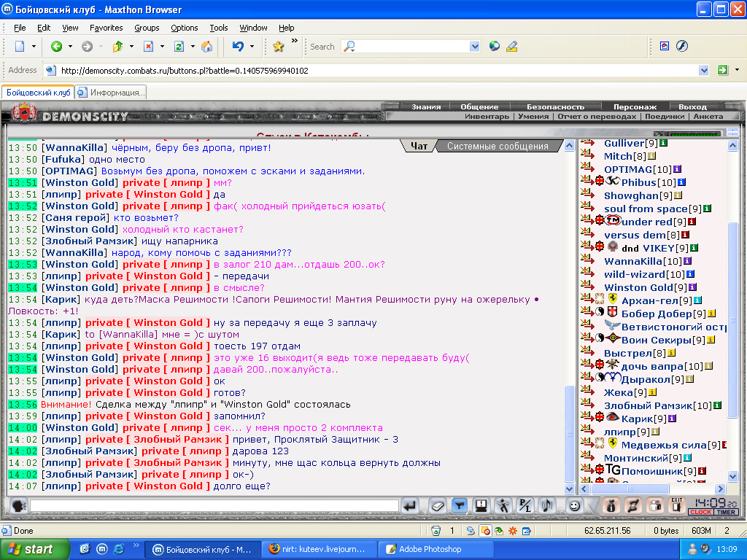Image resolution: width=747 pixels, height=560 pixels.
Task: Click the Поединки link
Action: 665,116
